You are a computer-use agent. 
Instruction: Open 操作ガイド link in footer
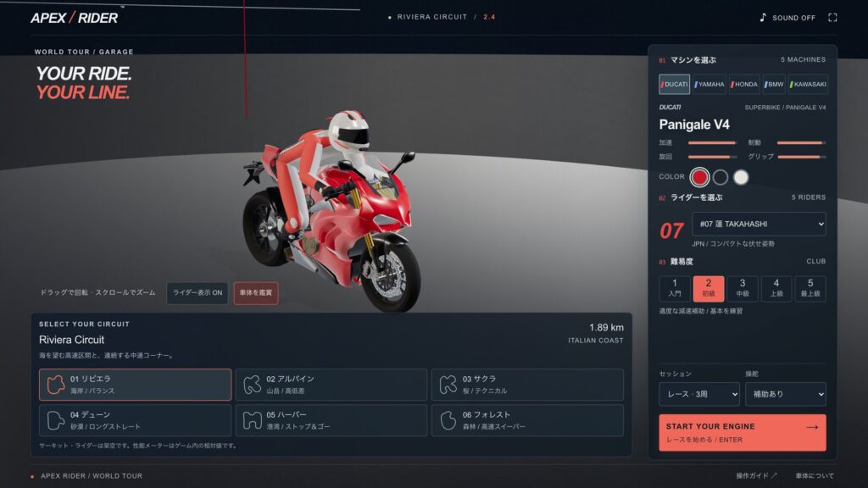[756, 476]
